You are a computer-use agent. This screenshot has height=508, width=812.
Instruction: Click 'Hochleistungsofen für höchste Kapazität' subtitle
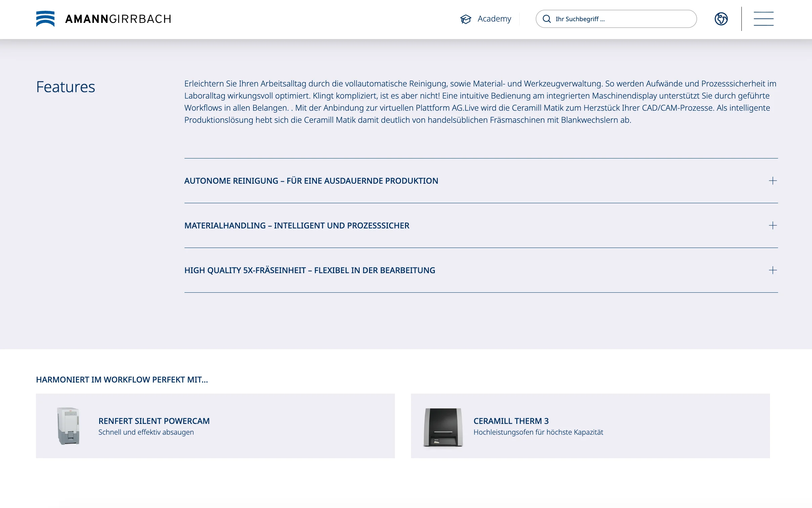[538, 432]
